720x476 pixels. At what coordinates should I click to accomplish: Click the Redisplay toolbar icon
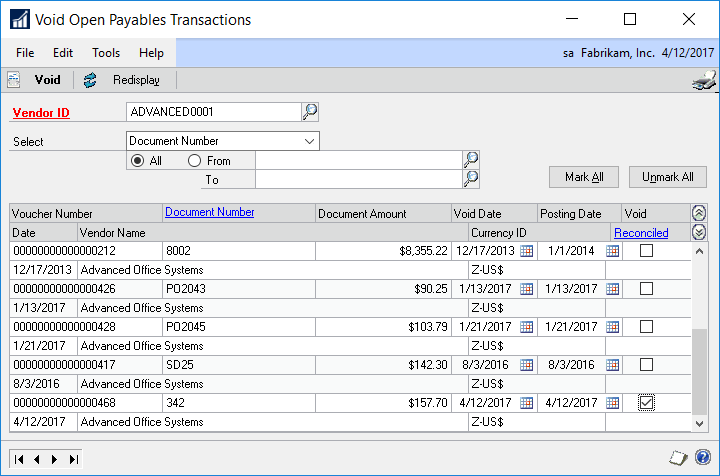91,80
